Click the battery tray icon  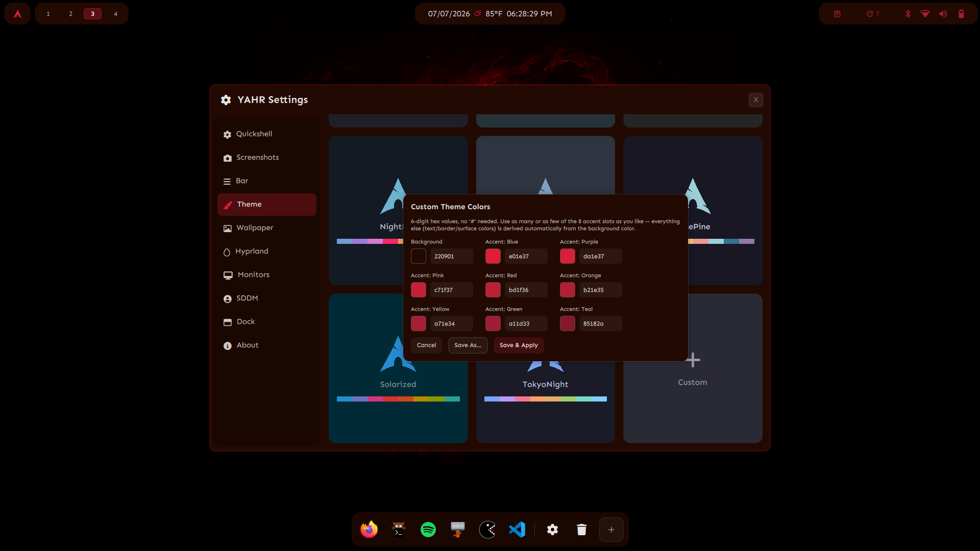[961, 14]
